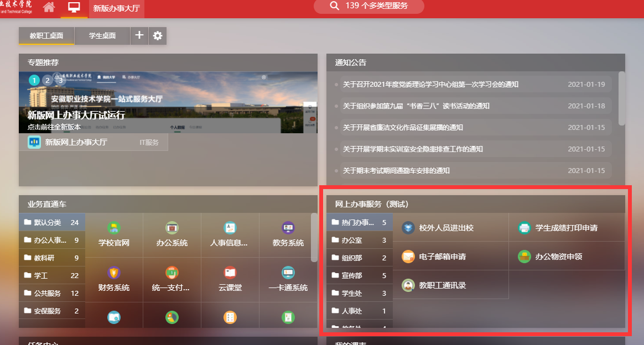Open the 新版办事大厅 tab in header
The height and width of the screenshot is (345, 644).
pos(116,8)
